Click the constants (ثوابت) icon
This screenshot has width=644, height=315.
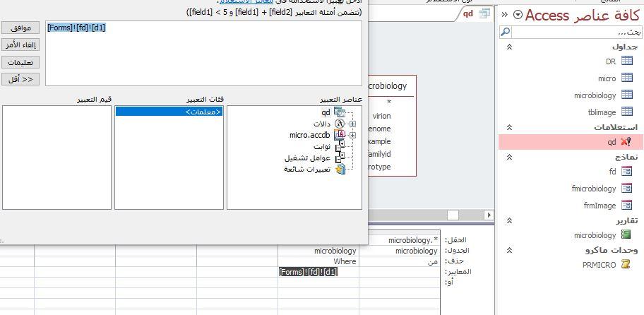pyautogui.click(x=340, y=146)
